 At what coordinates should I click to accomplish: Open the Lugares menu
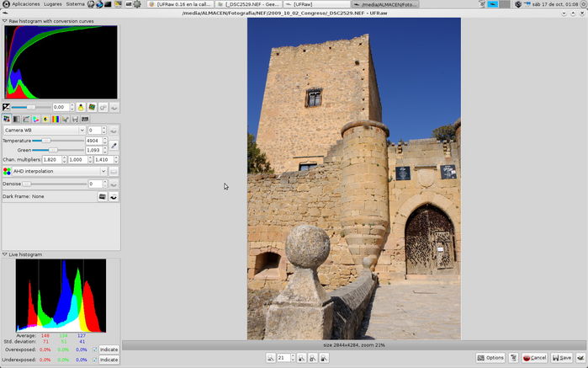pos(52,4)
